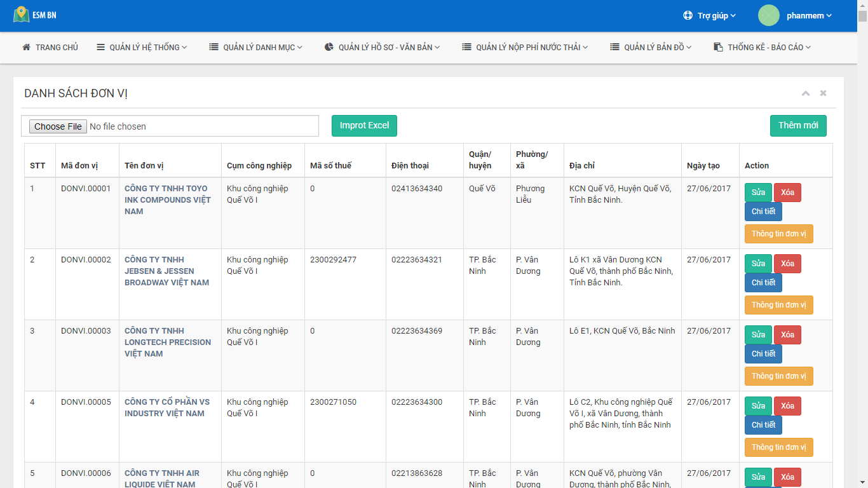Click Sửa for DONVI.00003

pyautogui.click(x=758, y=335)
